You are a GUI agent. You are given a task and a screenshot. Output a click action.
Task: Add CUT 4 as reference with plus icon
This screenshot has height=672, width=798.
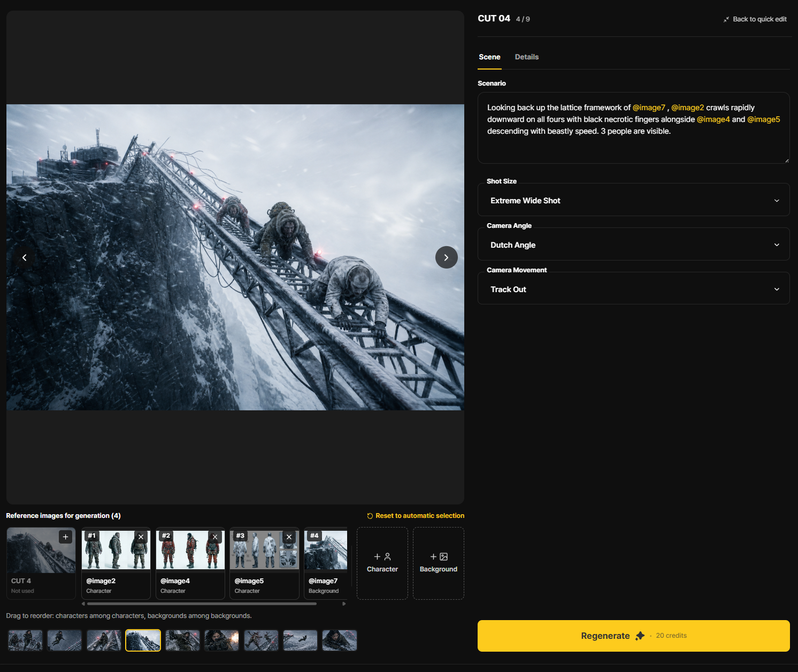coord(65,537)
